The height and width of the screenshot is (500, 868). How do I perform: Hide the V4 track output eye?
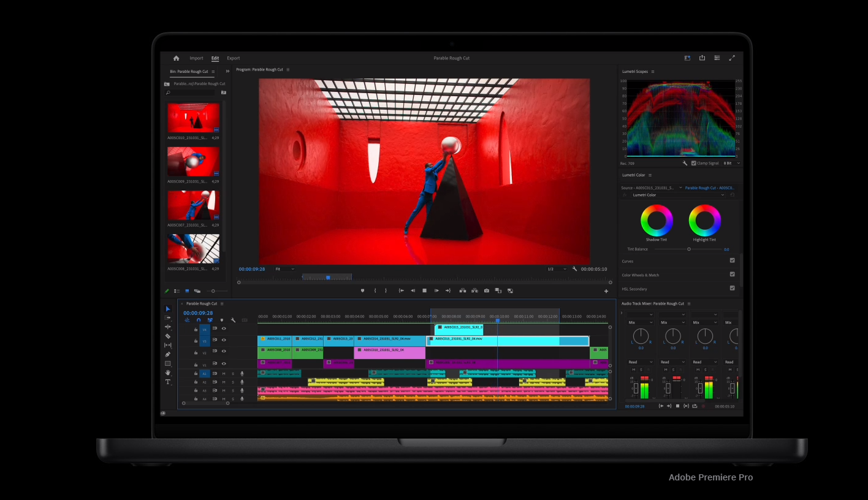coord(224,328)
